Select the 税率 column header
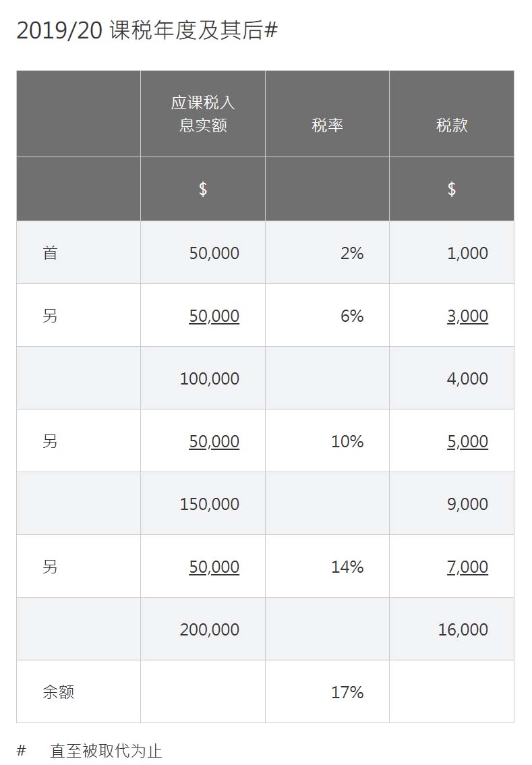 [x=327, y=125]
